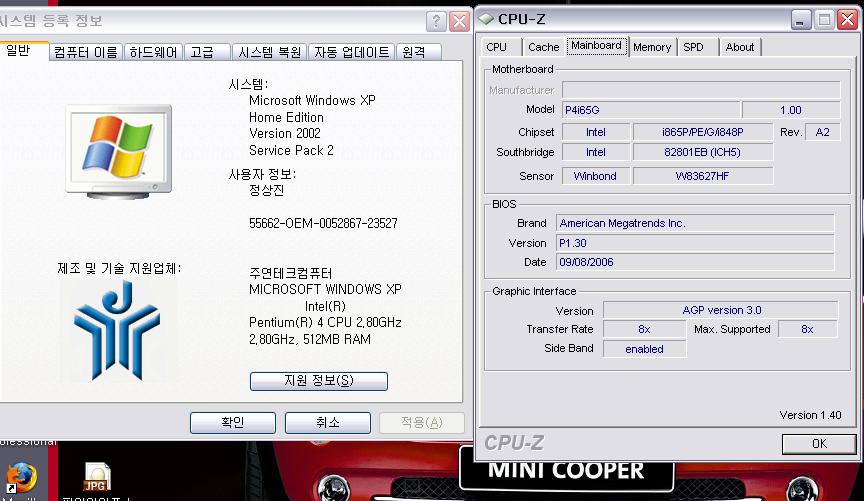Select the 시스템 복원 tab
The height and width of the screenshot is (501, 864).
pos(269,52)
